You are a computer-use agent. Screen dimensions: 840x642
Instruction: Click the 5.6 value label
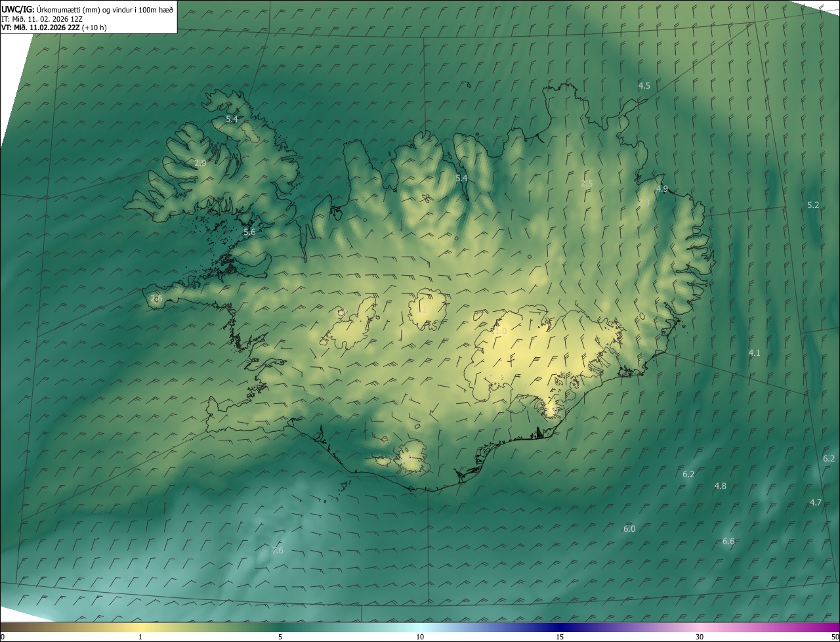click(249, 232)
